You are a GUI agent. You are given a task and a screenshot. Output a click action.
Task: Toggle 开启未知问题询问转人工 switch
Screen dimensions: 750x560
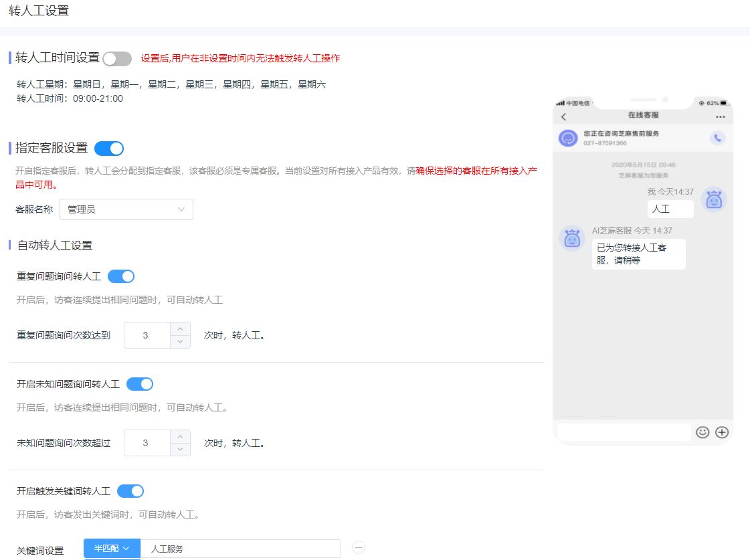(x=140, y=384)
